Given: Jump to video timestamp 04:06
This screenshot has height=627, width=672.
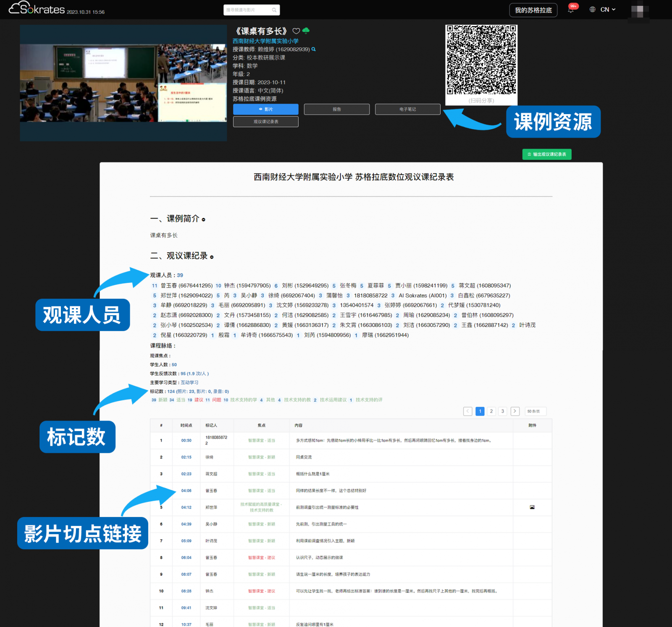Looking at the screenshot, I should (186, 491).
